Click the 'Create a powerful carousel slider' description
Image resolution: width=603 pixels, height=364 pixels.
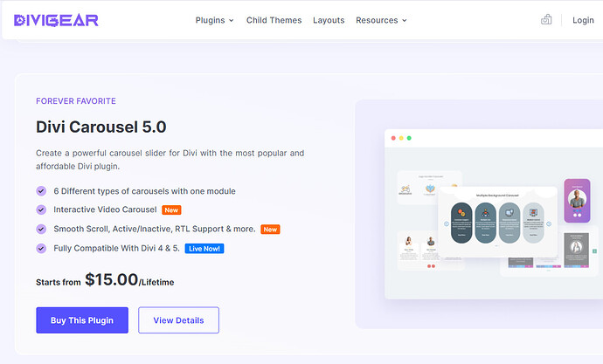tap(170, 160)
